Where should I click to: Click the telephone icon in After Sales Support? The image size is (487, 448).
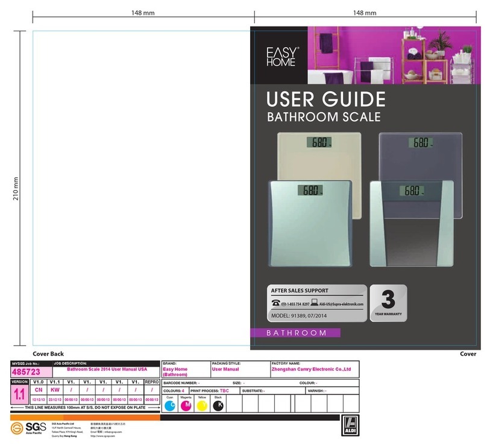click(275, 303)
